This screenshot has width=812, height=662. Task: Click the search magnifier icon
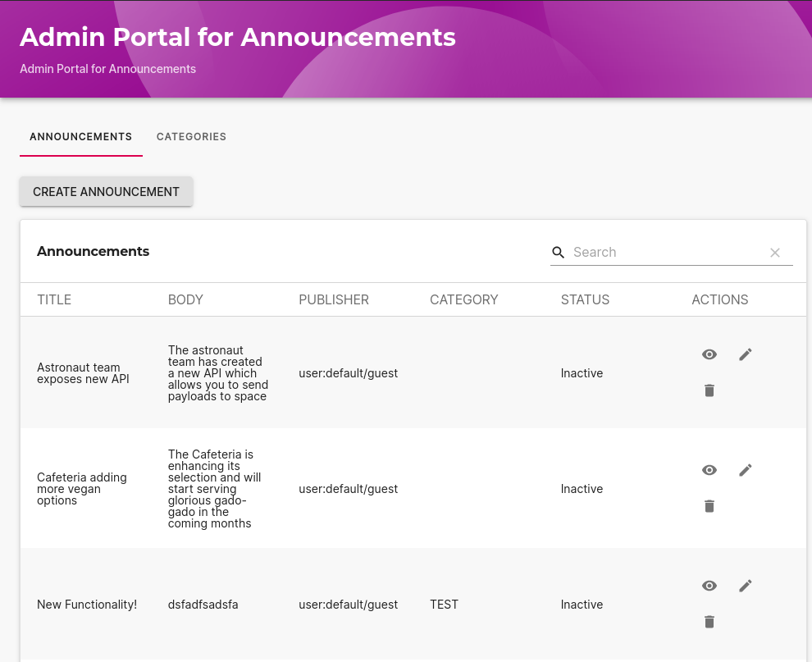(559, 252)
